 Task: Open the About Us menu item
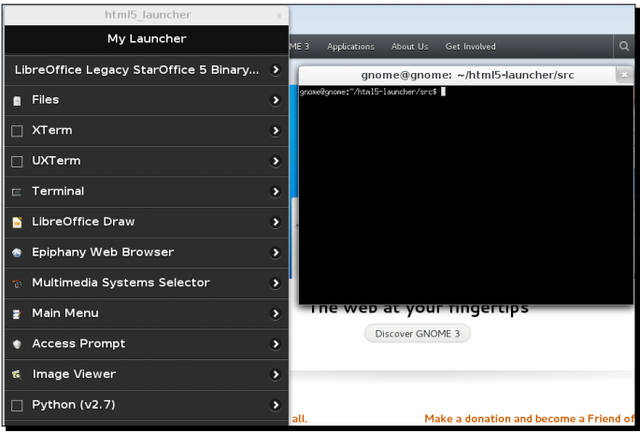[409, 46]
